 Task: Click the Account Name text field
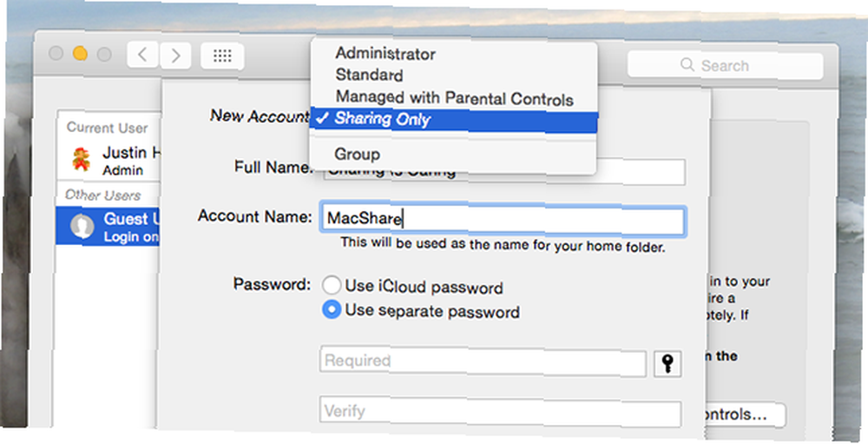503,220
